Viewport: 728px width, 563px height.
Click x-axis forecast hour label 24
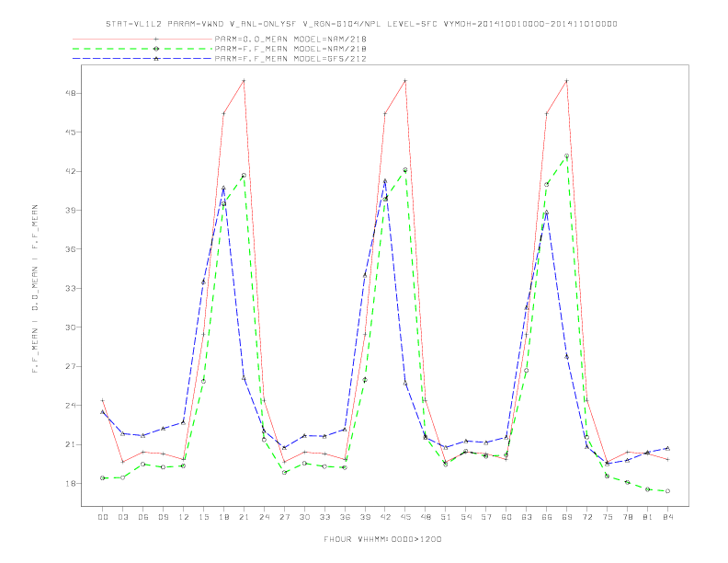[x=264, y=517]
